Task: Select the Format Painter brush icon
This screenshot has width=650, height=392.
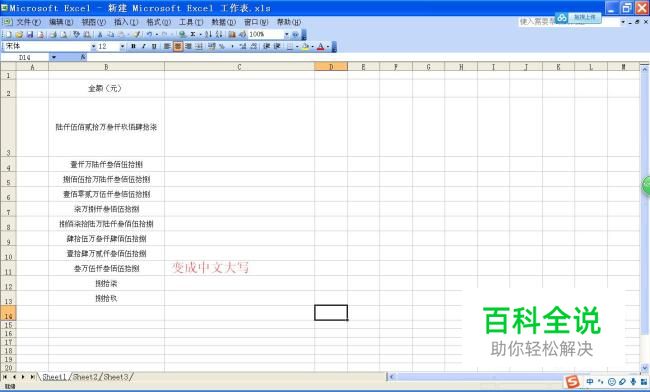Action: click(x=136, y=35)
